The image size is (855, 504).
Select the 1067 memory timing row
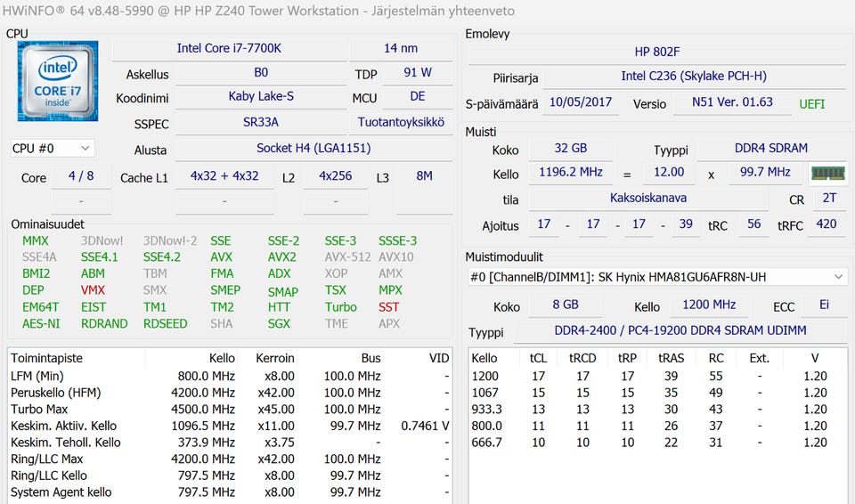[x=657, y=393]
